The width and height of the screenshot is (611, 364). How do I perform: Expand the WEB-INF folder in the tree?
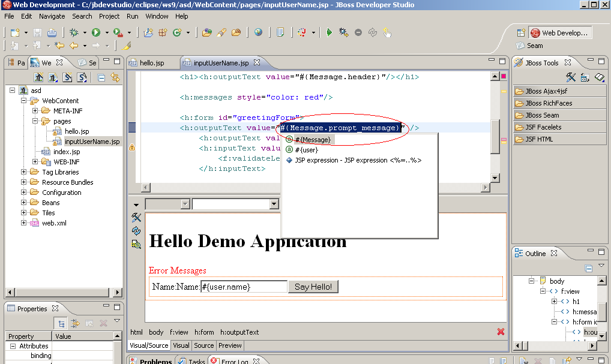coord(35,162)
